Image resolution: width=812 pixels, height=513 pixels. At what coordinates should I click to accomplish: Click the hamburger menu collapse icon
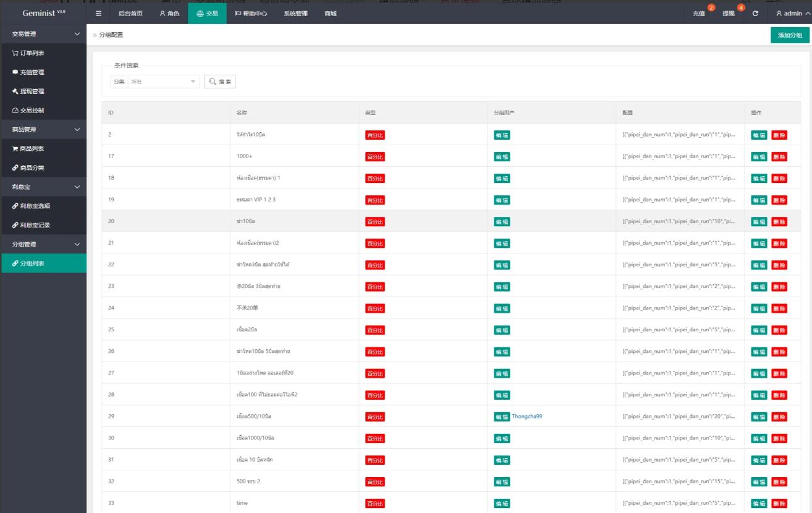coord(98,14)
